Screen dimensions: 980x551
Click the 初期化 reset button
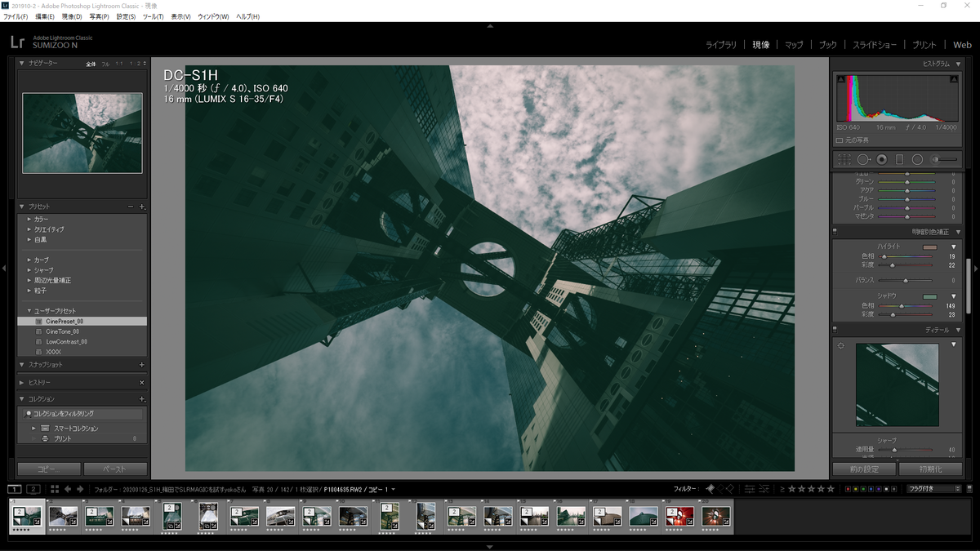pyautogui.click(x=930, y=469)
